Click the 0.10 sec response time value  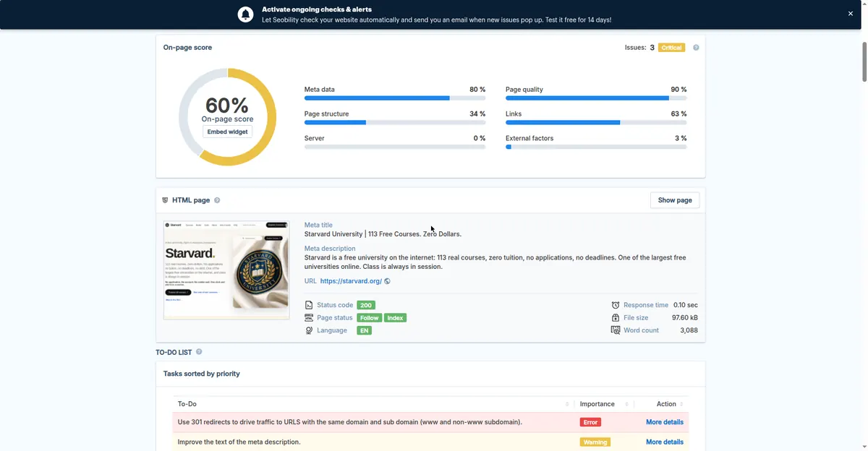pyautogui.click(x=685, y=305)
